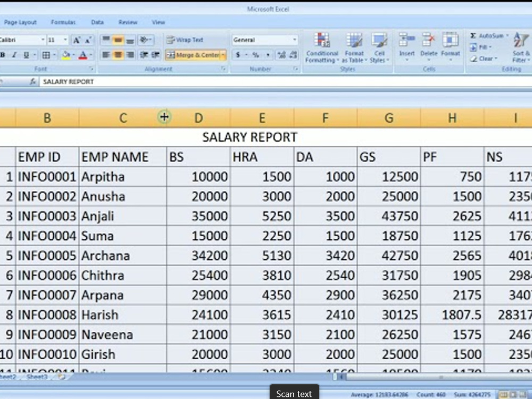
Task: Expand the Underline dropdown arrow
Action: [34, 55]
